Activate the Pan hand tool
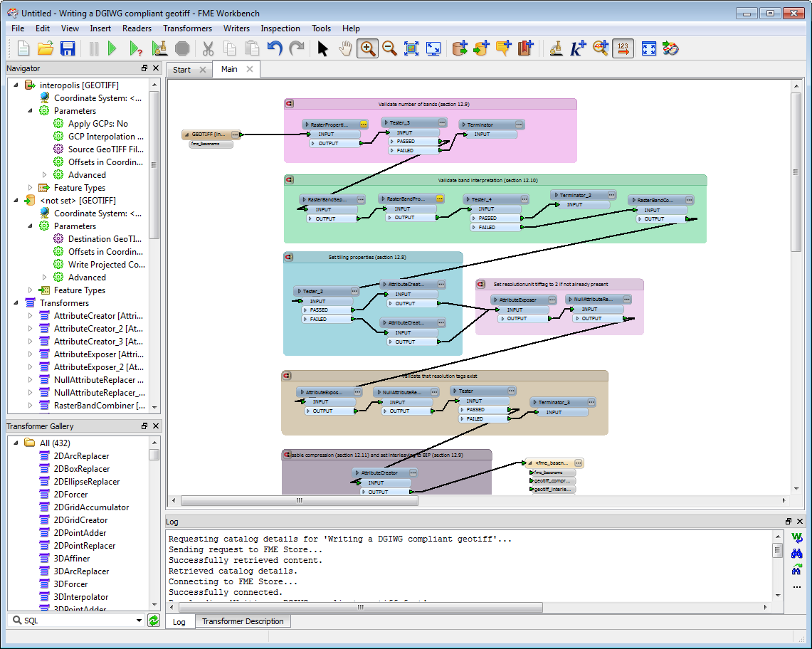Viewport: 812px width, 649px height. [345, 48]
